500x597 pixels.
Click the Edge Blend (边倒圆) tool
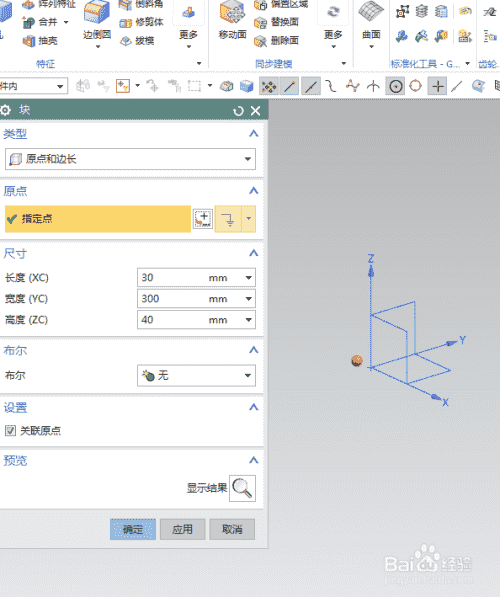click(97, 19)
